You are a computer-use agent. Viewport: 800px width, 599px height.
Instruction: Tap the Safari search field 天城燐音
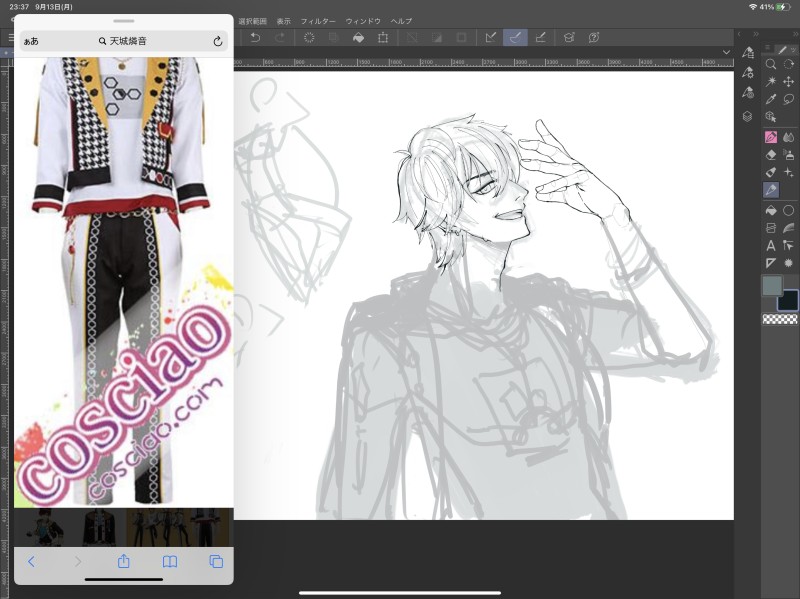pyautogui.click(x=123, y=41)
